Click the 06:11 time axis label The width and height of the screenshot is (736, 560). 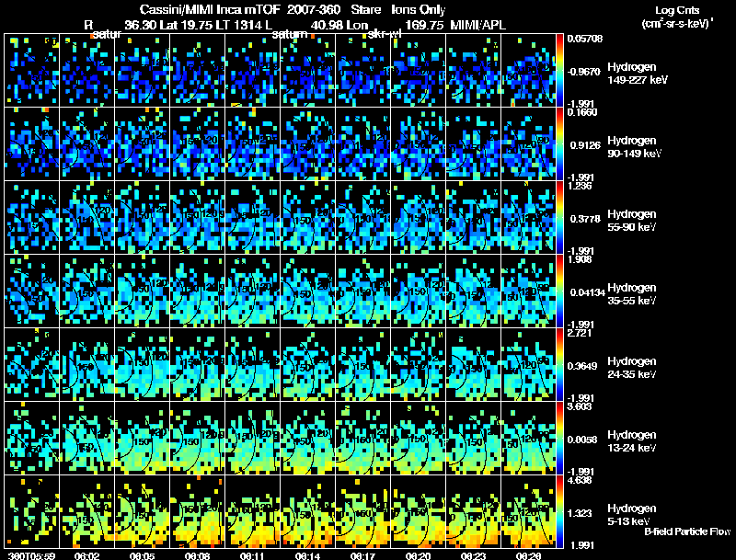point(252,556)
